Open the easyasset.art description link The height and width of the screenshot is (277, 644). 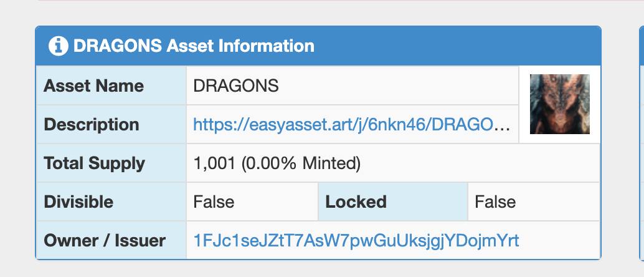tap(351, 124)
